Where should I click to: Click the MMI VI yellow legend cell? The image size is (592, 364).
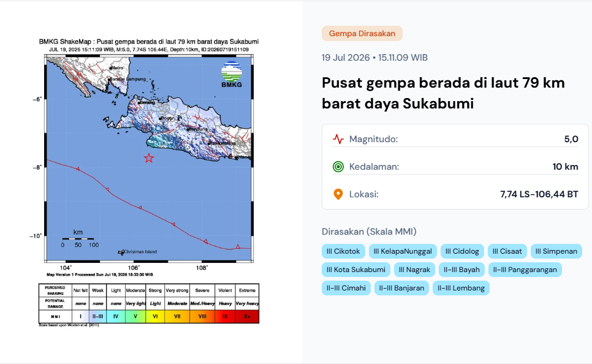pos(155,316)
